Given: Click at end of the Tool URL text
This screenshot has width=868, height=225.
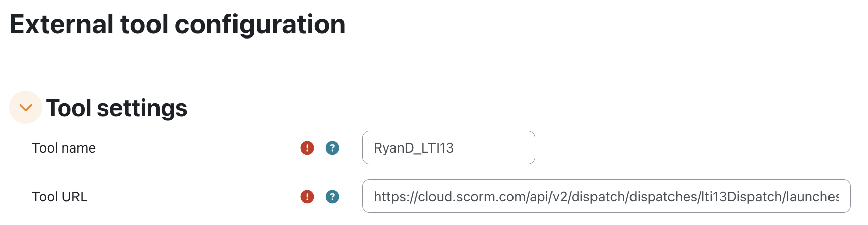Looking at the screenshot, I should [x=838, y=197].
